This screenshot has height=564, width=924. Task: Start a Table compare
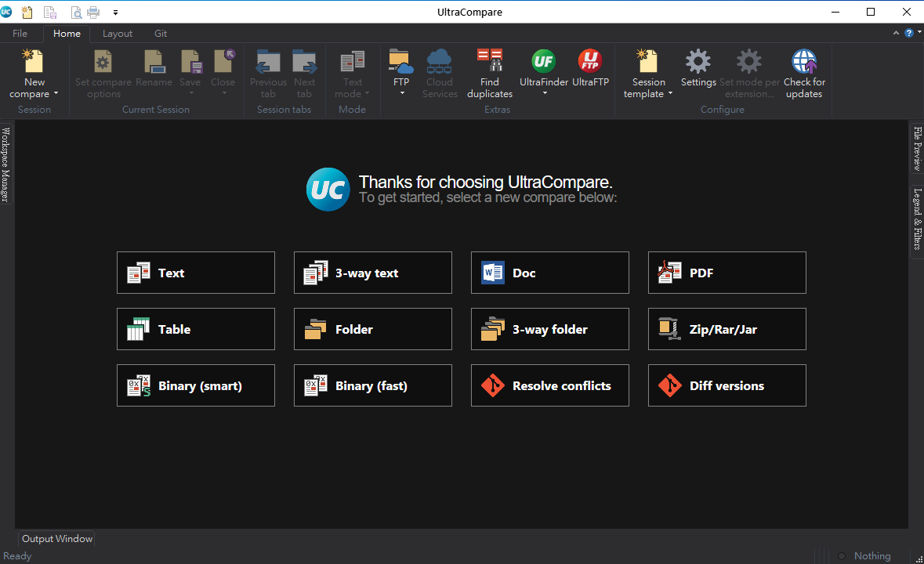pos(195,329)
